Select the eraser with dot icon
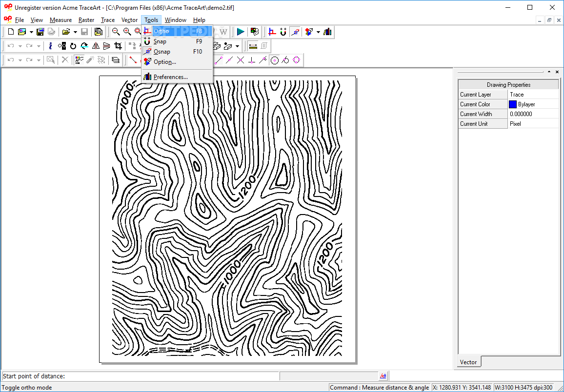This screenshot has height=392, width=564. pyautogui.click(x=228, y=46)
